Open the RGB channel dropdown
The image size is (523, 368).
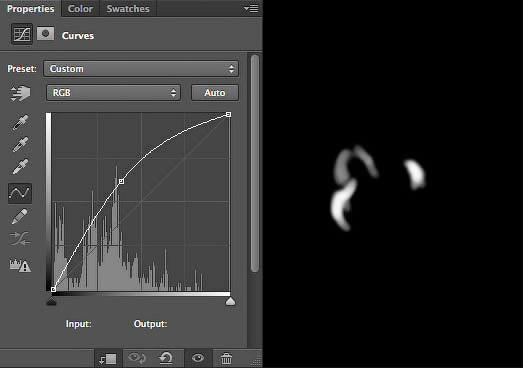pos(113,93)
